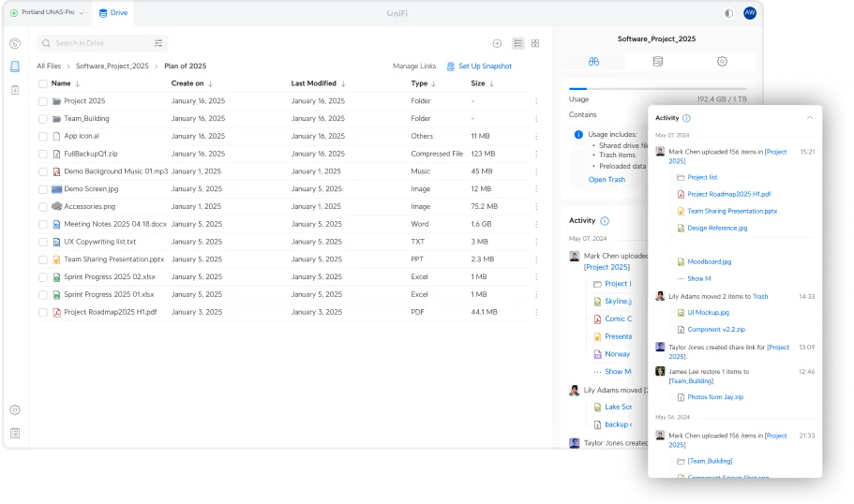The height and width of the screenshot is (504, 854).
Task: Click the Demo Screen.jpg thumbnail icon
Action: tap(56, 189)
